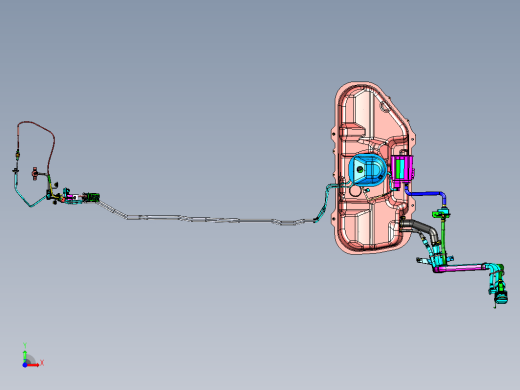Viewport: 520px width, 390px height.
Task: Select the long gray fuel line
Action: pos(207,218)
